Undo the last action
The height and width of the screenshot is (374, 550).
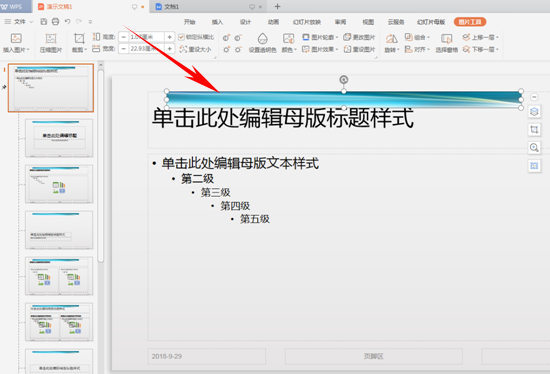click(x=67, y=22)
